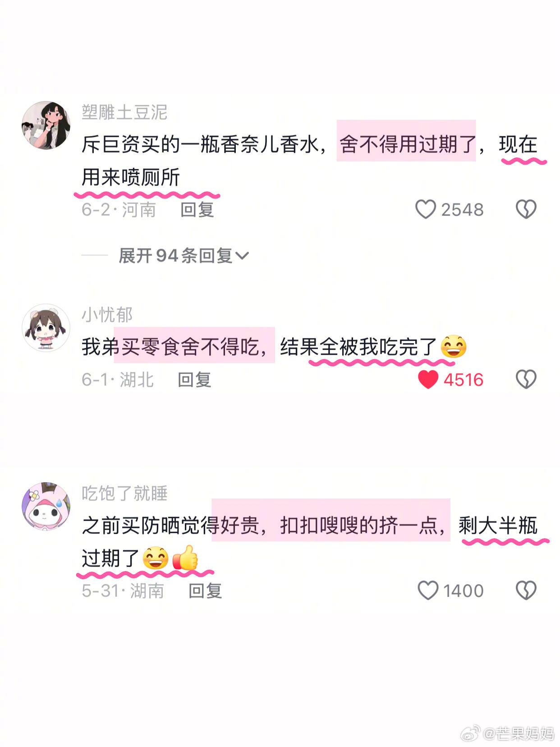The image size is (560, 747).
Task: Open the @芒果妈妈 watermark handle
Action: [518, 733]
